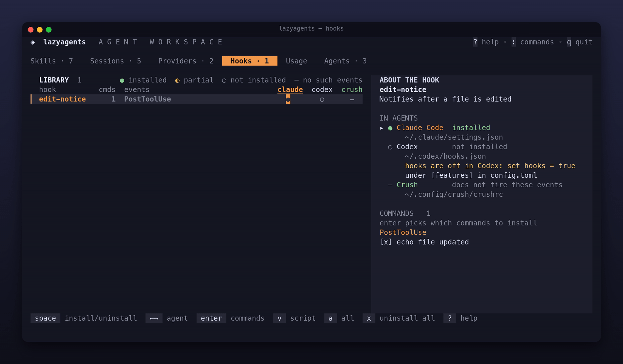Viewport: 623px width, 364px height.
Task: Click the Codex agent name
Action: [407, 147]
